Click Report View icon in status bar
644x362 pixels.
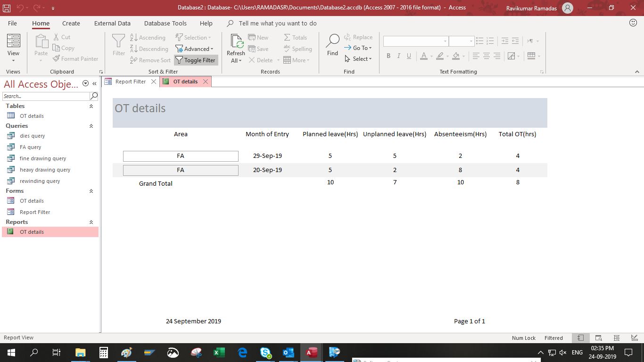(x=581, y=338)
